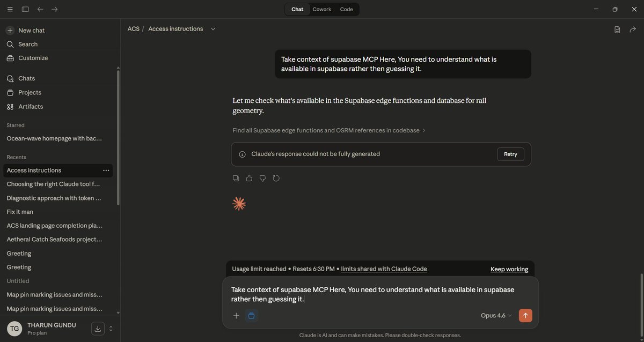Click the ACS breadcrumb link
Viewport: 644px width, 342px height.
133,29
